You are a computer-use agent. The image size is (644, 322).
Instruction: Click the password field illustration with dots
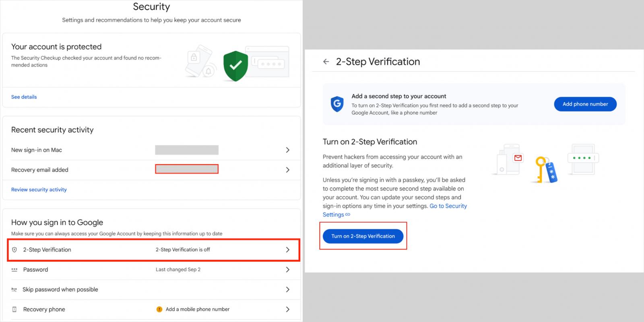point(583,159)
